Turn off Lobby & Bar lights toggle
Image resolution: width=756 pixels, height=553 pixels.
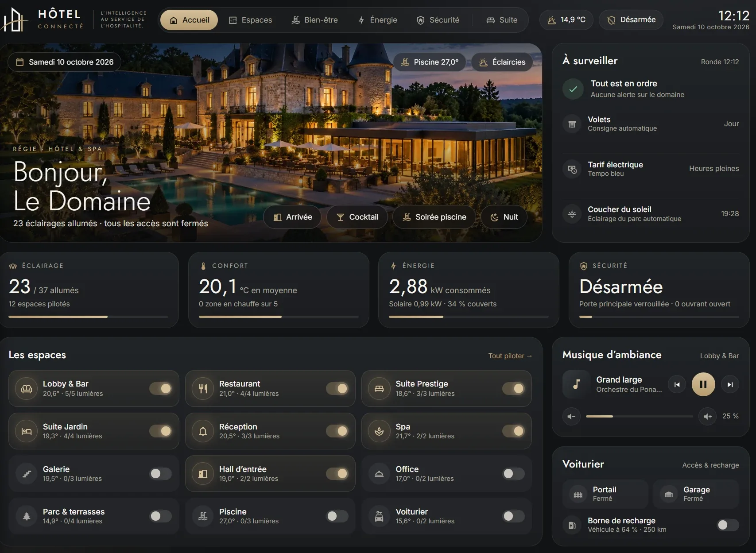161,389
